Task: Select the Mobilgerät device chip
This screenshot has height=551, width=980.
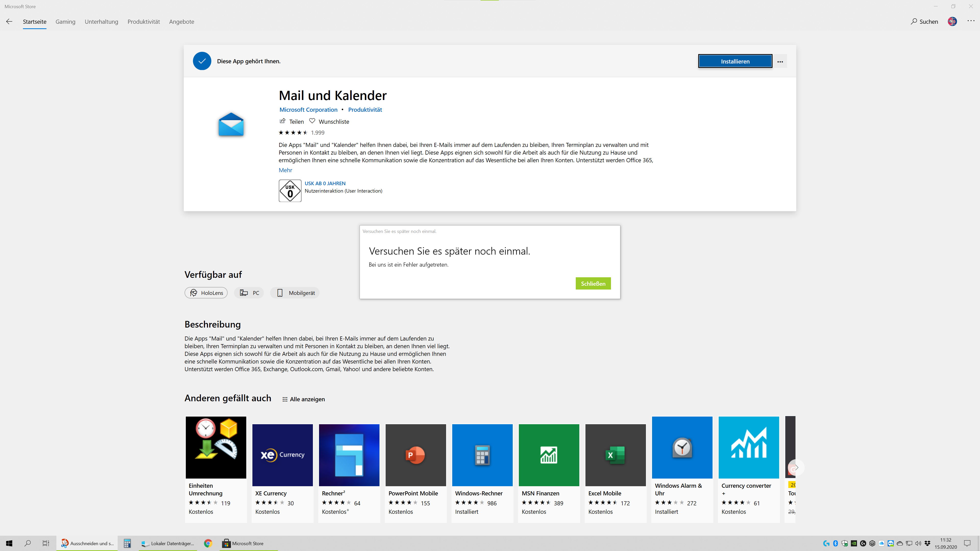Action: point(295,293)
